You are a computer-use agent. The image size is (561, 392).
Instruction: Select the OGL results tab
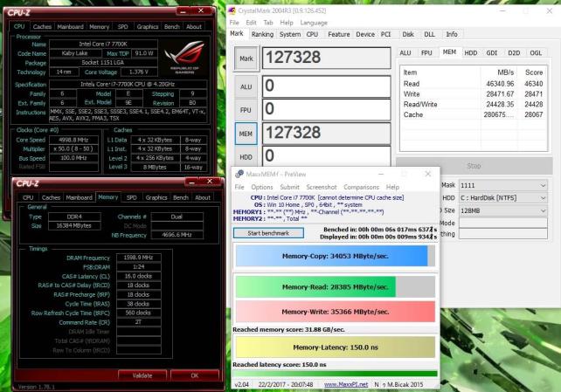pyautogui.click(x=536, y=53)
